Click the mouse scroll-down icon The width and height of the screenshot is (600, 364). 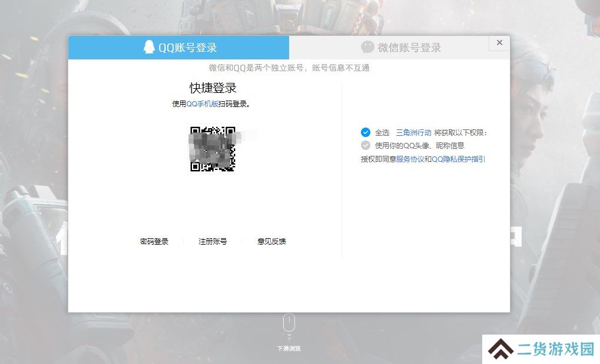click(x=289, y=323)
